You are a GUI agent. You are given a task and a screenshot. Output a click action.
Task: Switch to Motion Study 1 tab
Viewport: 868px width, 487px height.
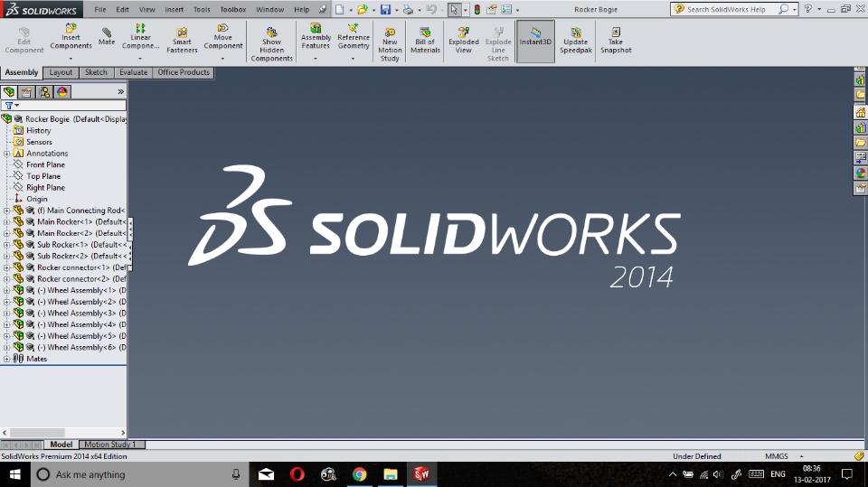(x=110, y=445)
